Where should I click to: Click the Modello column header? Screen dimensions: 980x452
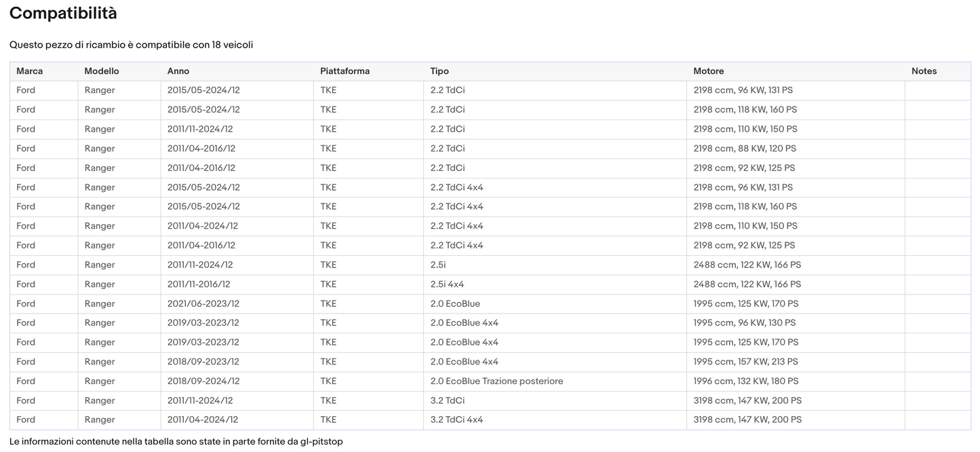[x=102, y=71]
